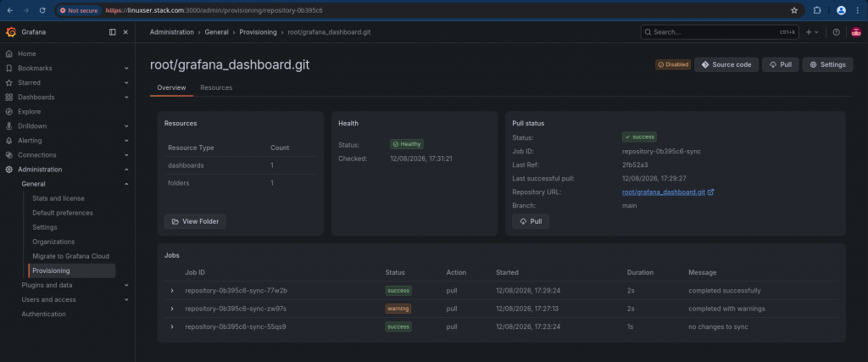Switch to the Overview tab
Viewport: 868px width, 362px height.
(171, 87)
